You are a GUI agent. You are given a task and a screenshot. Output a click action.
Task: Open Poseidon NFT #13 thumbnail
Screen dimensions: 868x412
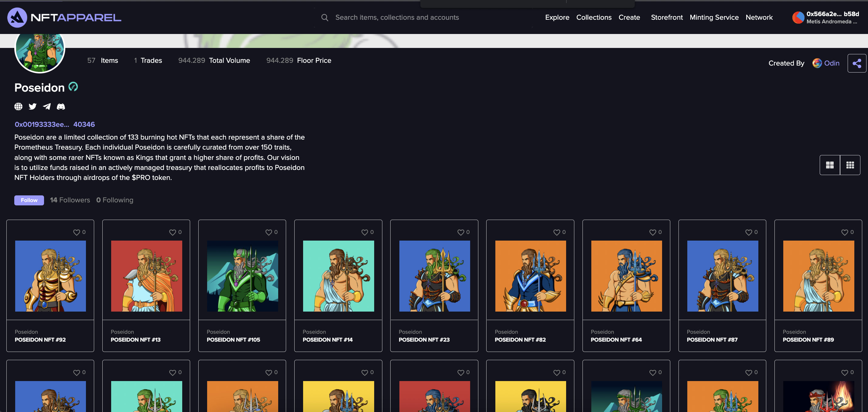(147, 276)
